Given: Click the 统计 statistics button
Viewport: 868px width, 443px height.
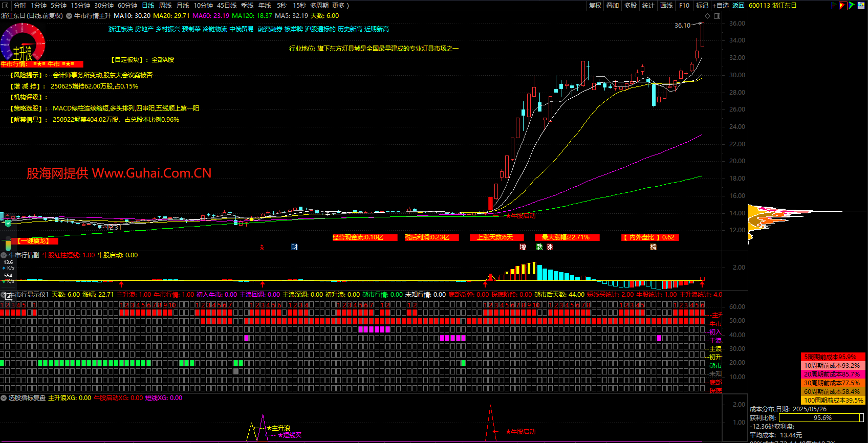Looking at the screenshot, I should [648, 5].
